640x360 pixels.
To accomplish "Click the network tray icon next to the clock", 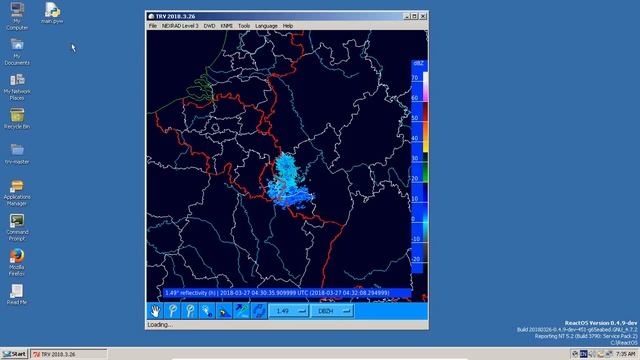I will pyautogui.click(x=609, y=354).
